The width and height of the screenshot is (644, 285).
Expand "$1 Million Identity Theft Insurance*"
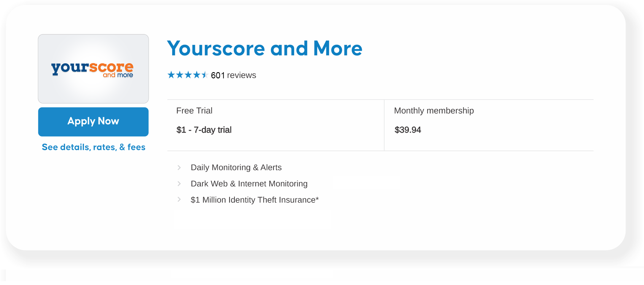(255, 199)
